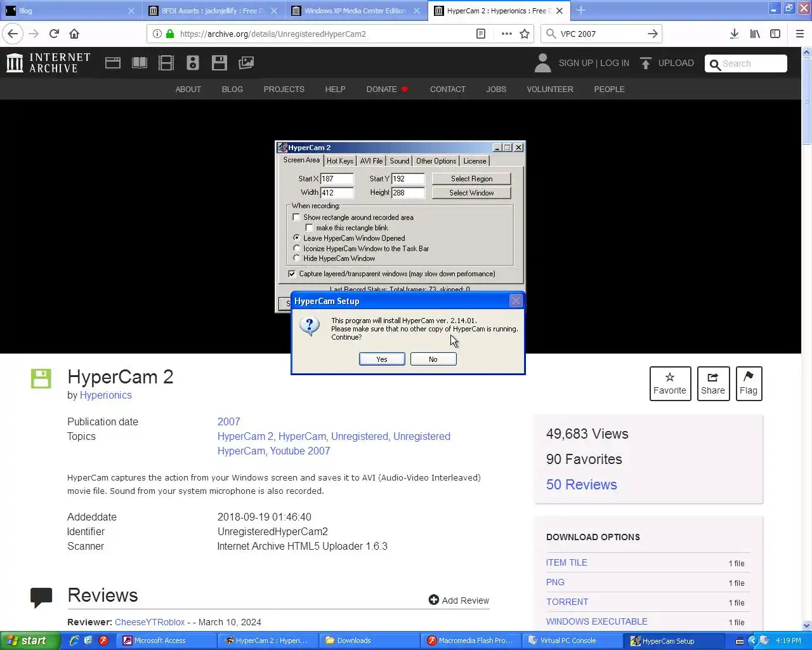Open the downloads arrow in toolbar
This screenshot has width=812, height=650.
pos(734,34)
